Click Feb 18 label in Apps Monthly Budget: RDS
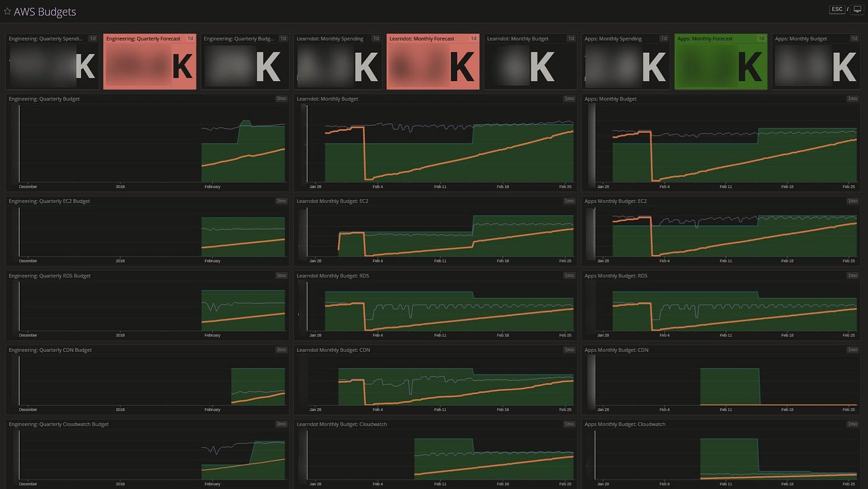The image size is (868, 489). click(x=787, y=335)
